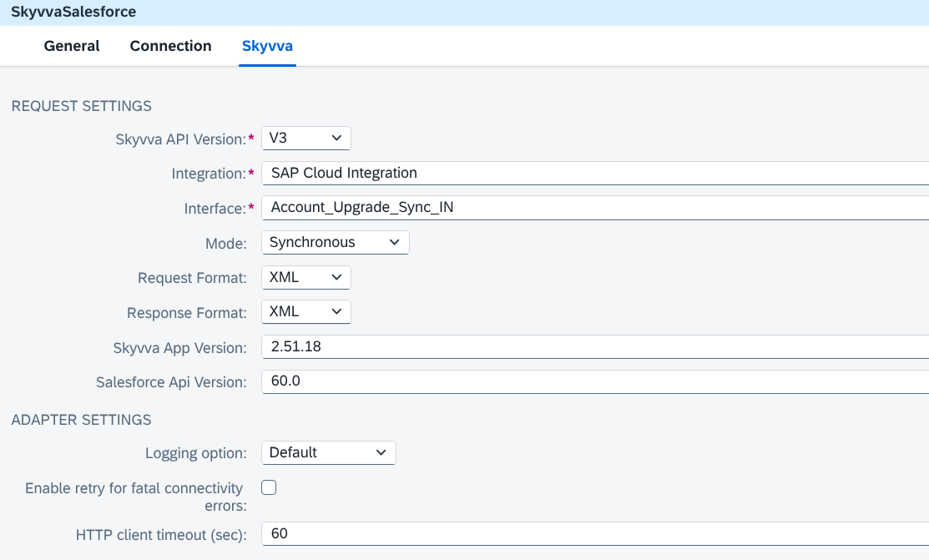The height and width of the screenshot is (560, 929).
Task: Open the Connection tab
Action: pos(170,46)
